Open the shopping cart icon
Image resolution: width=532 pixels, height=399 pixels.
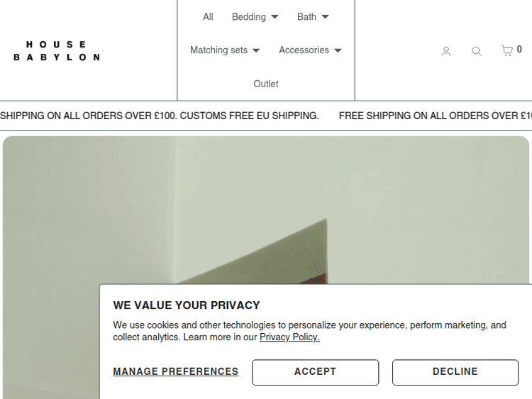tap(507, 50)
